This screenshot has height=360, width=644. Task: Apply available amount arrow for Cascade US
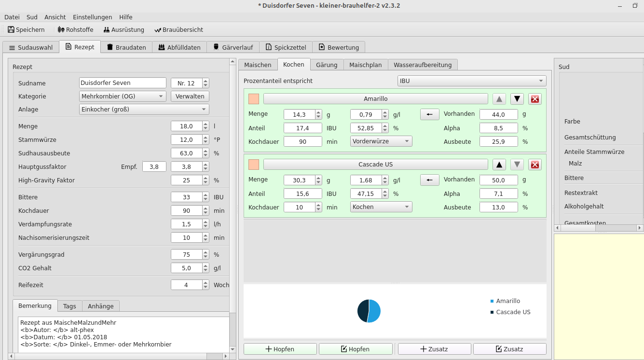[x=429, y=180]
